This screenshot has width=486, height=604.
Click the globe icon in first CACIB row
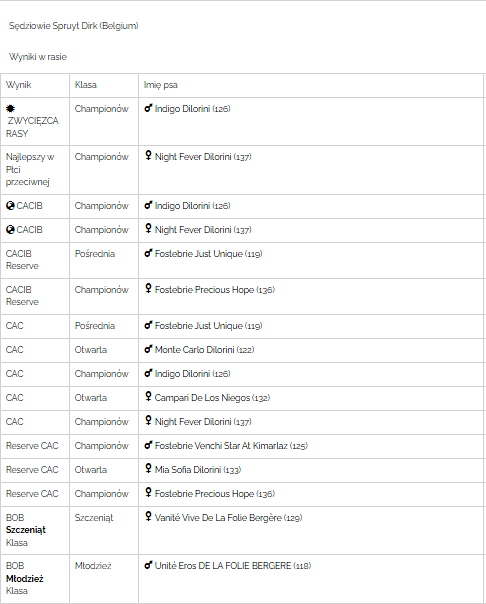[x=10, y=206]
